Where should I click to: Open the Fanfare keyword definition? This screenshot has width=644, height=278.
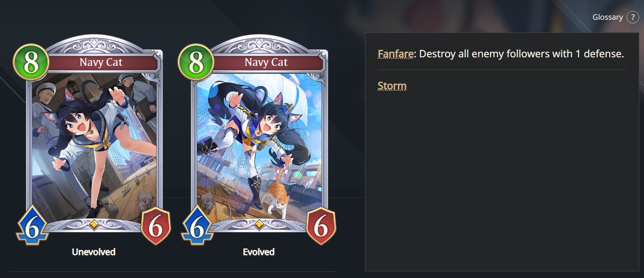[396, 54]
